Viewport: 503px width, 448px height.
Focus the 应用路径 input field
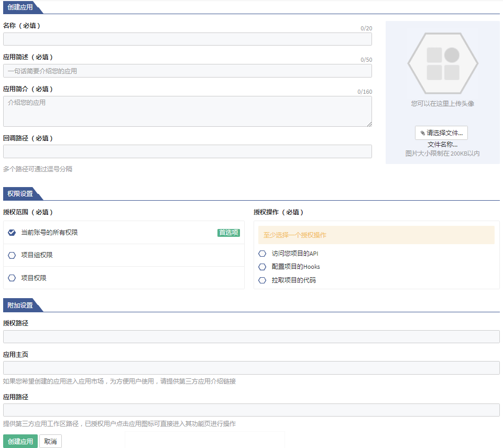[x=251, y=410]
